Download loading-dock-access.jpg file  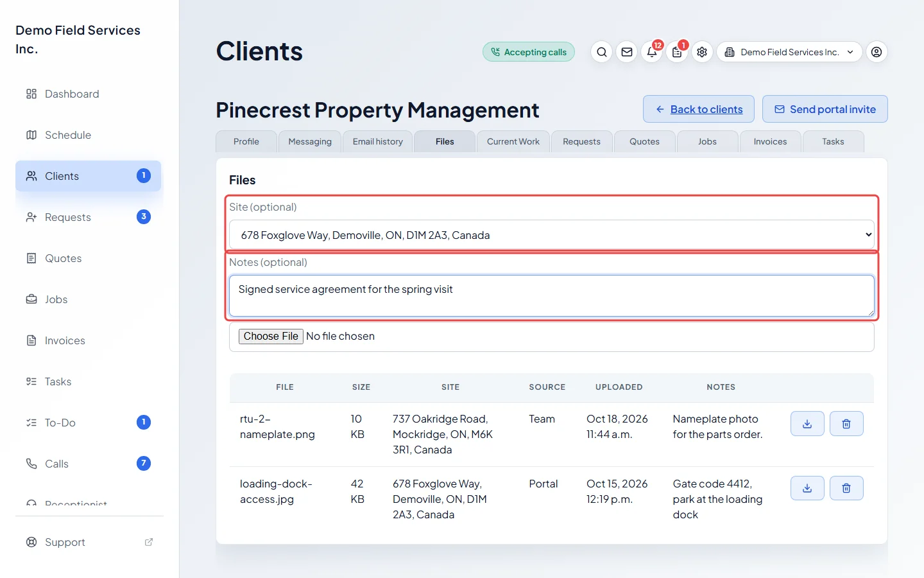coord(807,489)
